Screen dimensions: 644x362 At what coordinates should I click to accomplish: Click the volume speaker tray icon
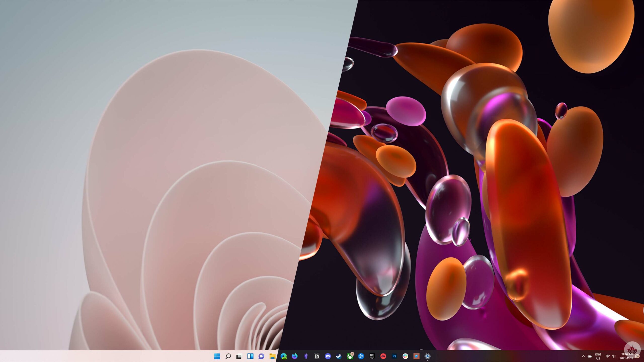613,356
